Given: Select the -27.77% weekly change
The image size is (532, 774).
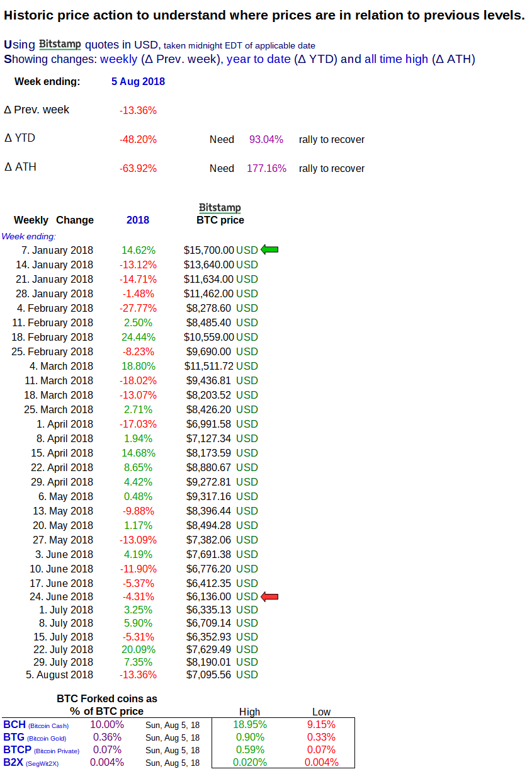Looking at the screenshot, I should click(x=138, y=308).
